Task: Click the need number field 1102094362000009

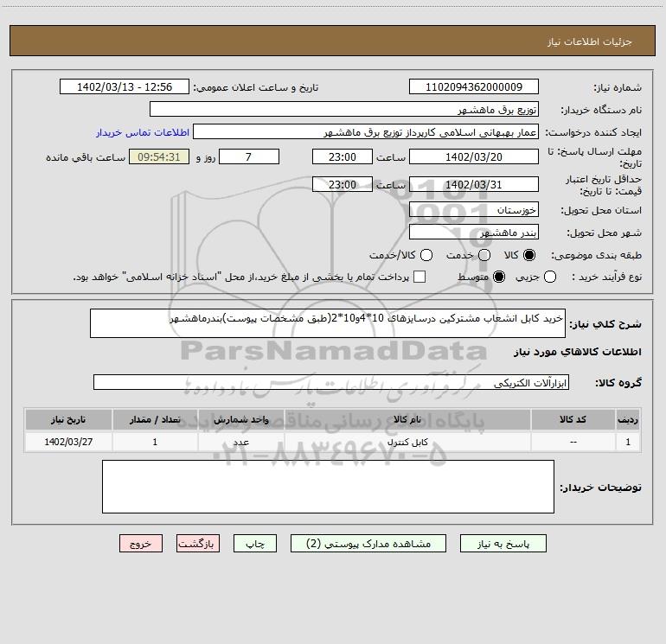Action: [474, 86]
